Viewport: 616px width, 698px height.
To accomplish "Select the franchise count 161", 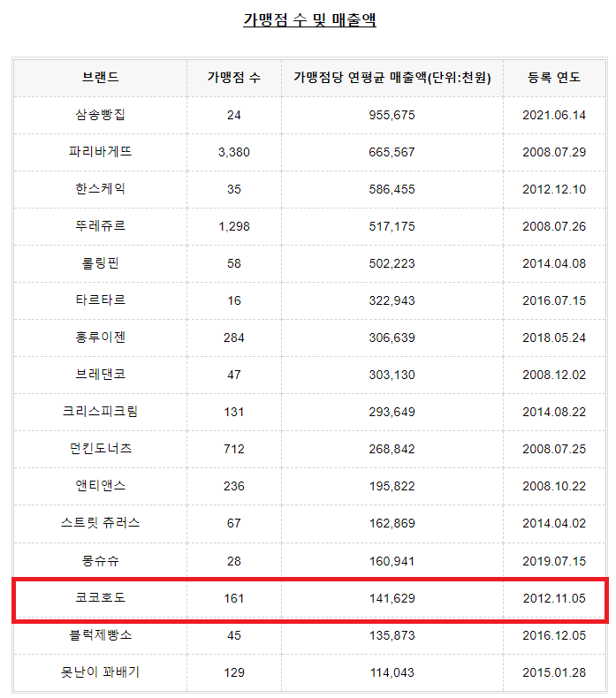I will [234, 598].
